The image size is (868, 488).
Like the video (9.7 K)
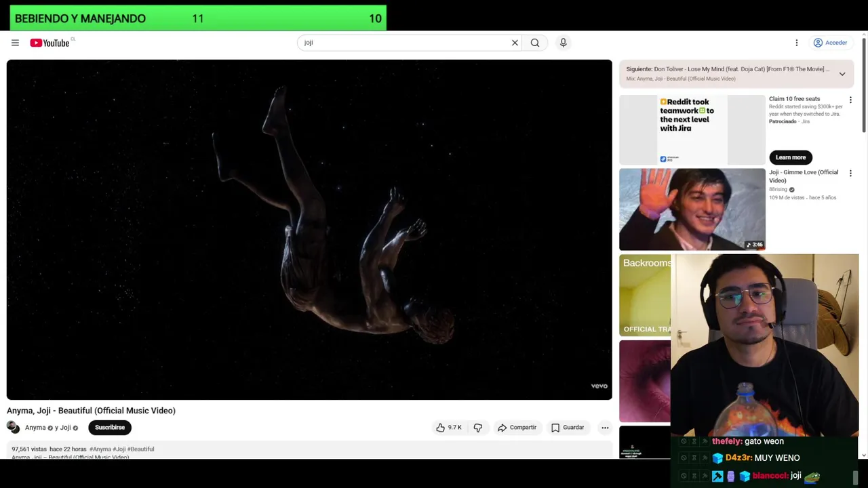coord(448,428)
